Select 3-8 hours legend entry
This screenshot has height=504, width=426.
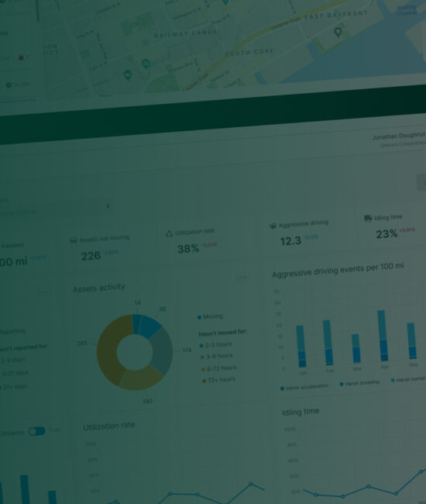tap(217, 357)
